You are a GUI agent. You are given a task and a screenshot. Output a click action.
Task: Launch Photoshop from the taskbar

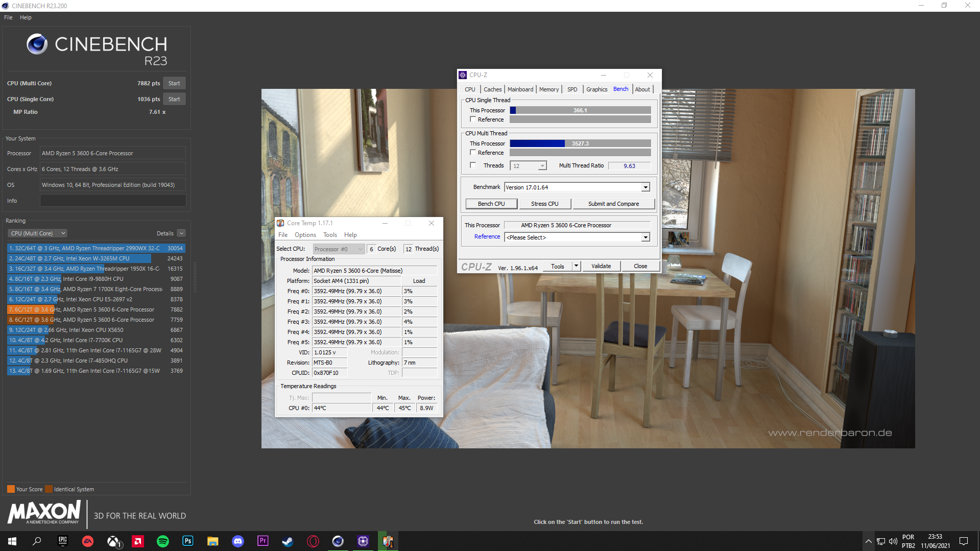tap(188, 541)
